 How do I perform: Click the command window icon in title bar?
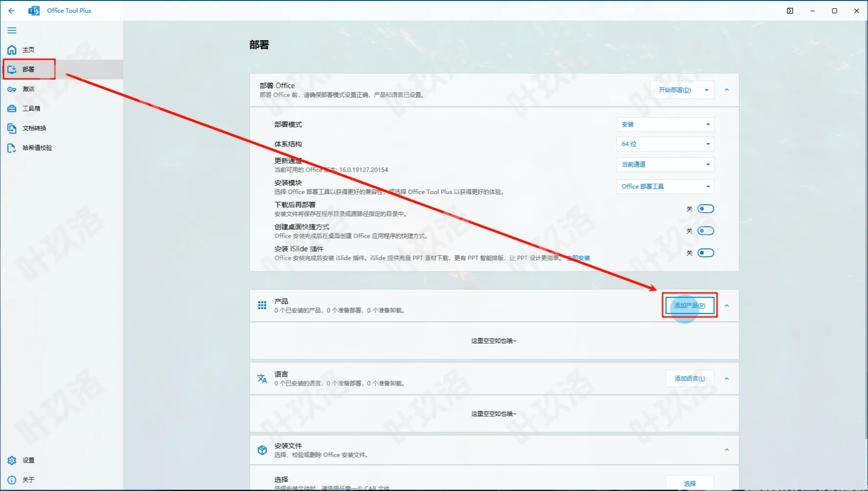pyautogui.click(x=790, y=11)
